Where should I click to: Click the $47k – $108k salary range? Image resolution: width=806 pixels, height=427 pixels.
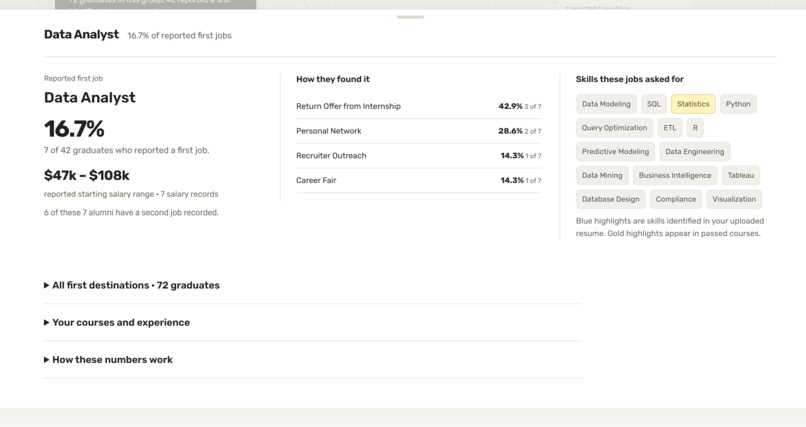point(86,175)
